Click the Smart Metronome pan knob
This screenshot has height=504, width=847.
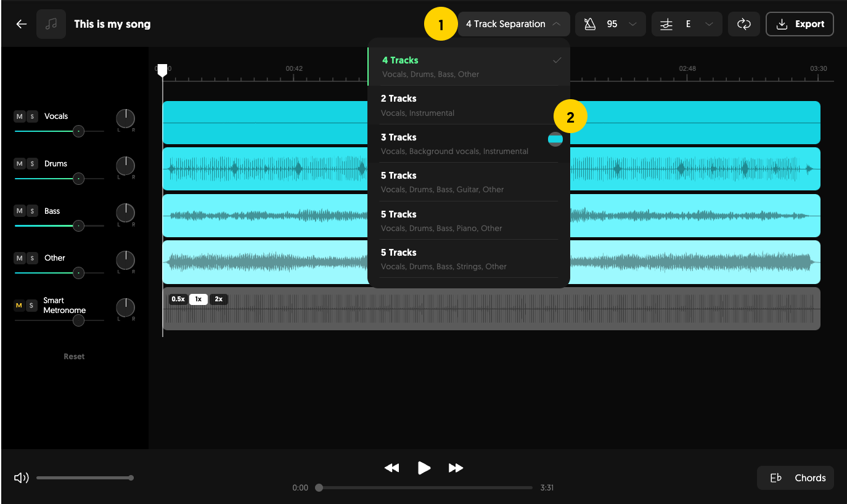pos(125,307)
